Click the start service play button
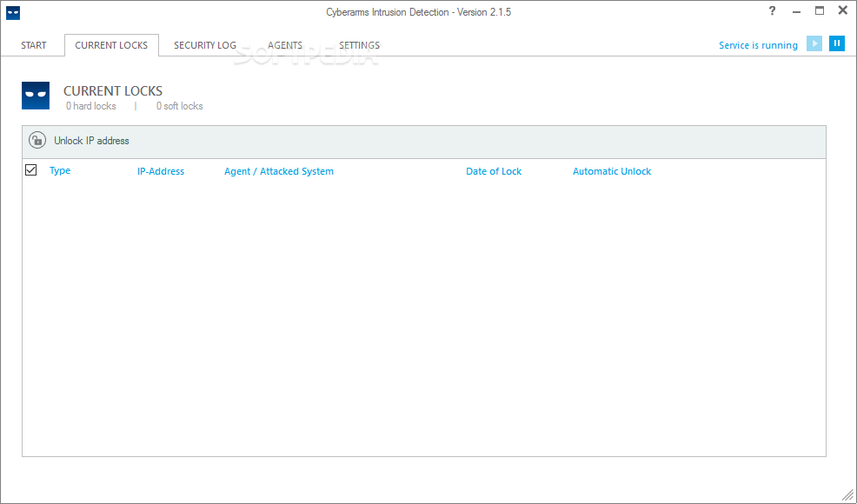 (x=814, y=43)
